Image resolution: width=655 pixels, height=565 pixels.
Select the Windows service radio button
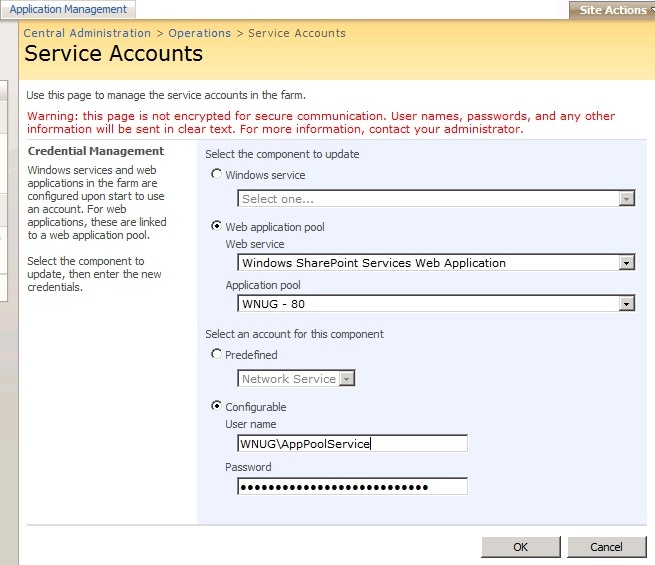(x=216, y=174)
